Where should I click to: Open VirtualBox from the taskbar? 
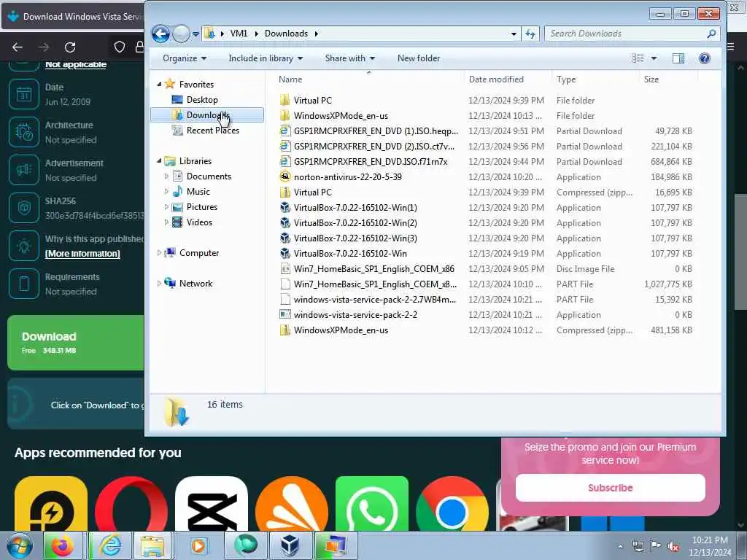pos(290,545)
